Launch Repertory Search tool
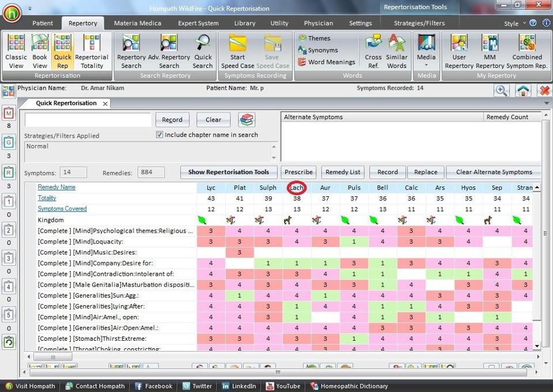The width and height of the screenshot is (553, 392). tap(131, 51)
